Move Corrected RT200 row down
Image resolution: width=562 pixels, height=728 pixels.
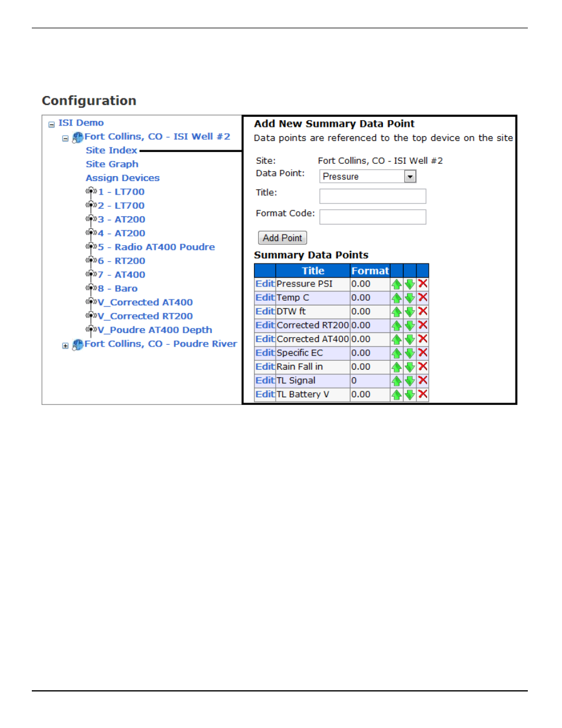click(410, 326)
